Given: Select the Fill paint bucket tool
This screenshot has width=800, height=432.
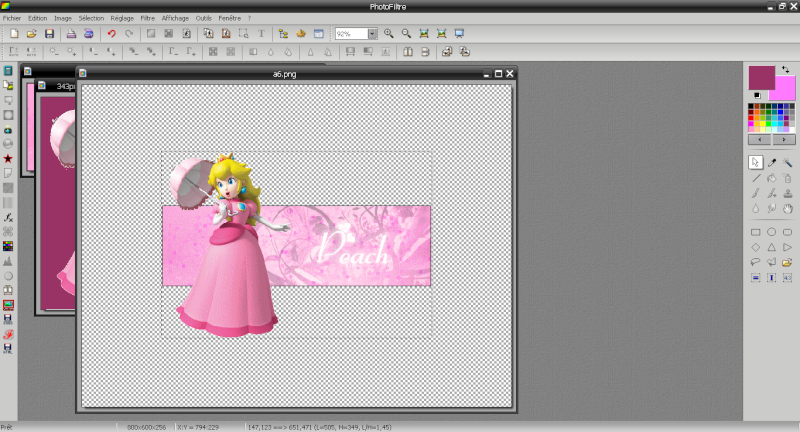Looking at the screenshot, I should pos(771,178).
